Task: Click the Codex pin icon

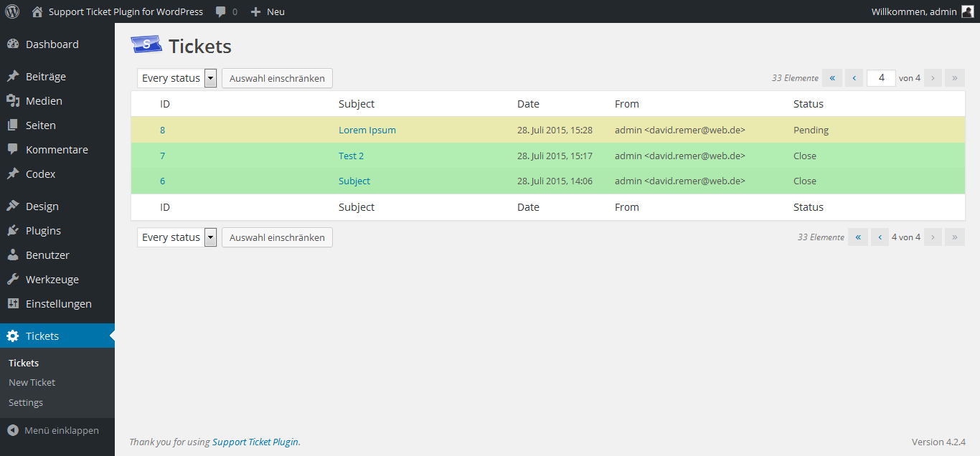Action: click(13, 174)
